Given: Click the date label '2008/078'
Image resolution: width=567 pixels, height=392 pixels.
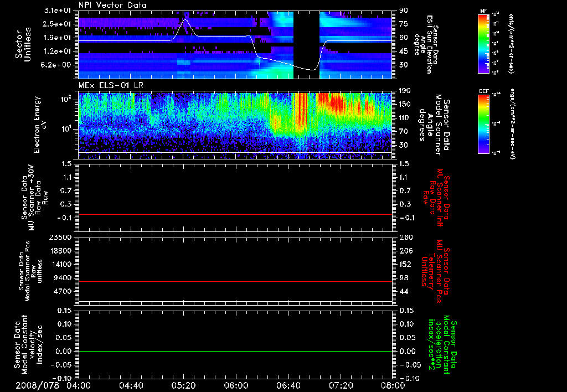Looking at the screenshot, I should (37, 385).
